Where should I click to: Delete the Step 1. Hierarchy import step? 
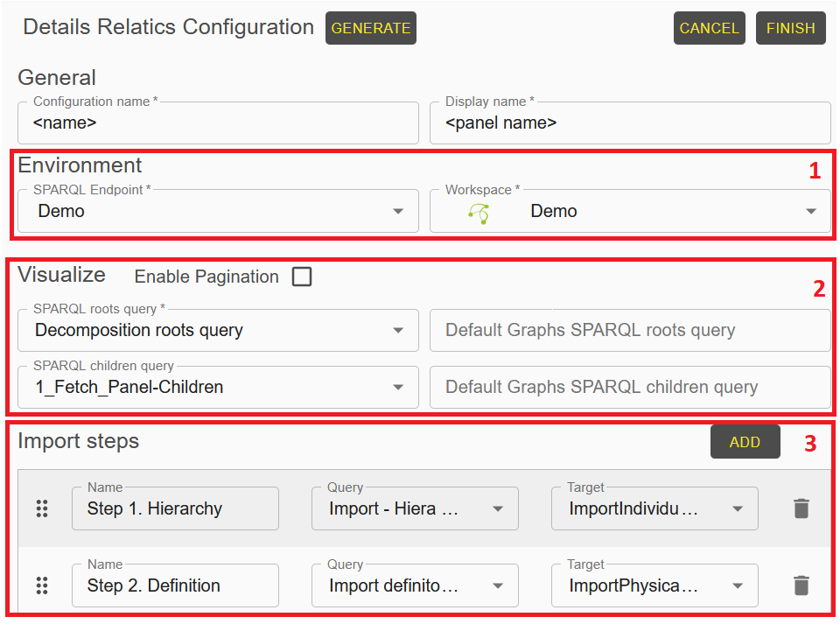click(x=801, y=508)
